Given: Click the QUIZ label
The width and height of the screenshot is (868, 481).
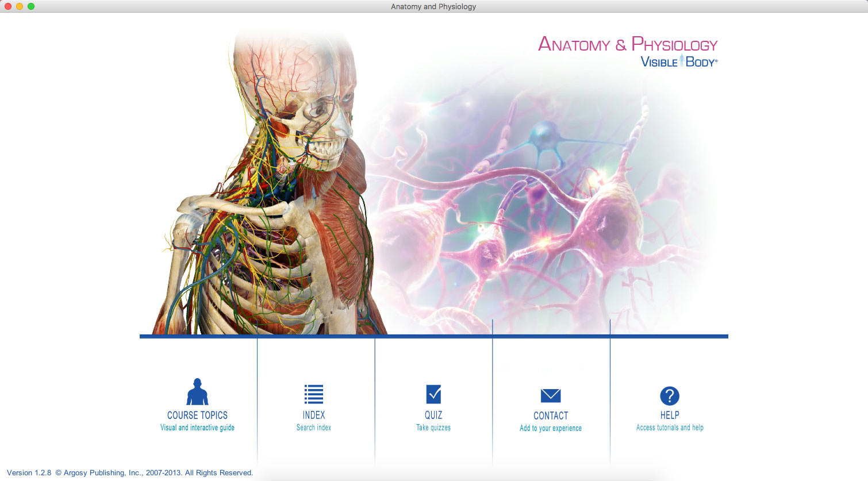Looking at the screenshot, I should click(x=433, y=415).
